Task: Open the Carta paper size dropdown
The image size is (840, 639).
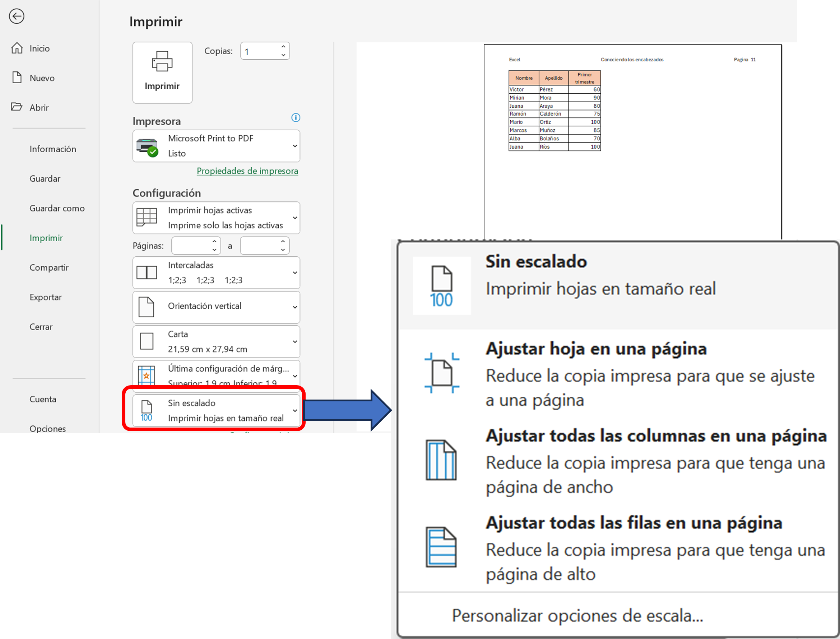Action: 216,341
